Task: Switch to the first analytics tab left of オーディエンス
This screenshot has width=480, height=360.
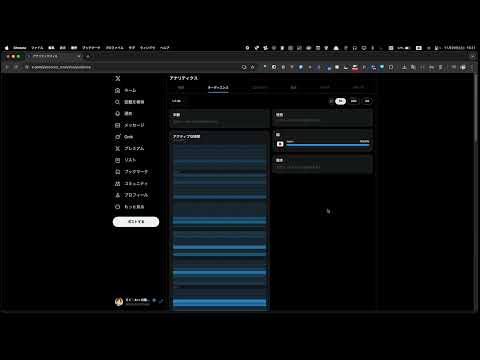Action: [181, 87]
